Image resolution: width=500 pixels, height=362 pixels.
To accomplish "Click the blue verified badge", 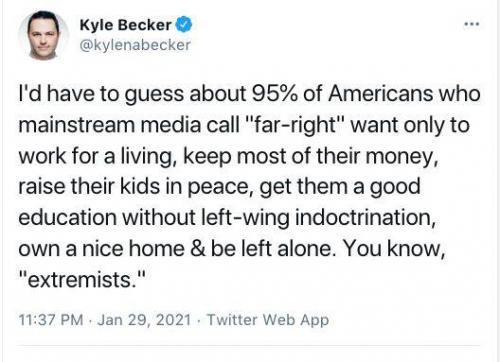I will pyautogui.click(x=184, y=24).
